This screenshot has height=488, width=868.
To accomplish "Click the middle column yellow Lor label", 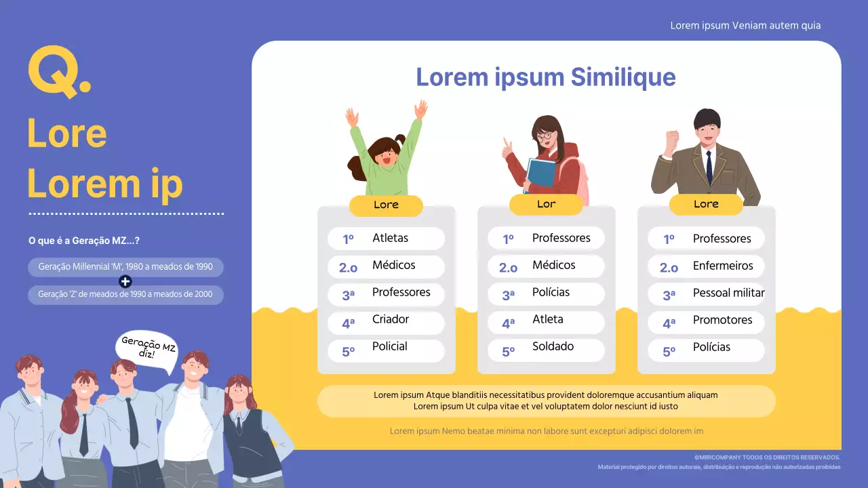I will pos(546,204).
